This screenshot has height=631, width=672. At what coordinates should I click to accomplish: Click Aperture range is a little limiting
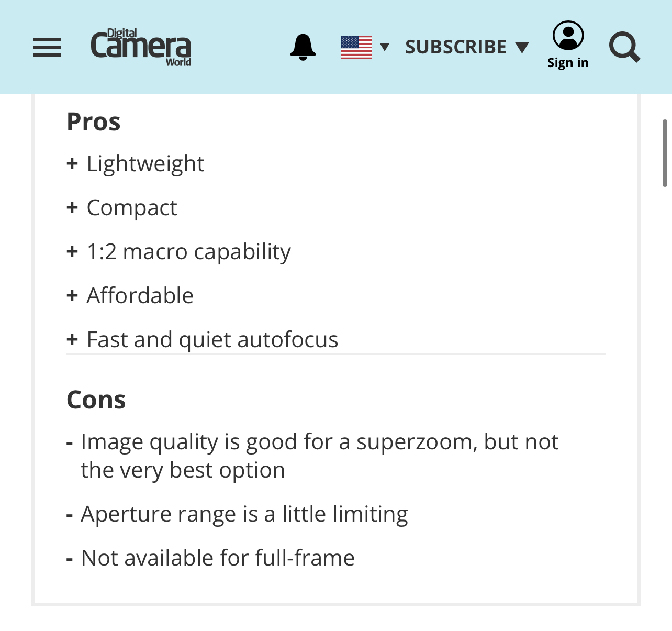coord(244,514)
